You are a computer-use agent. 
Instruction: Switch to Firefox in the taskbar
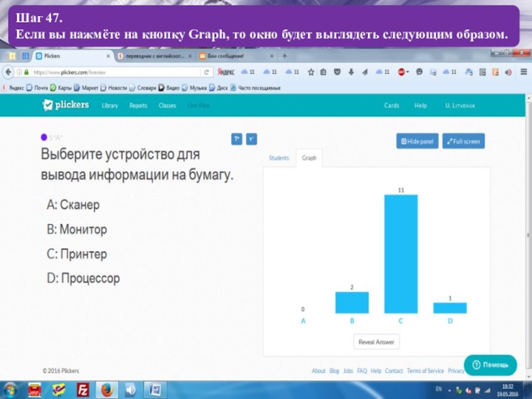tap(106, 390)
